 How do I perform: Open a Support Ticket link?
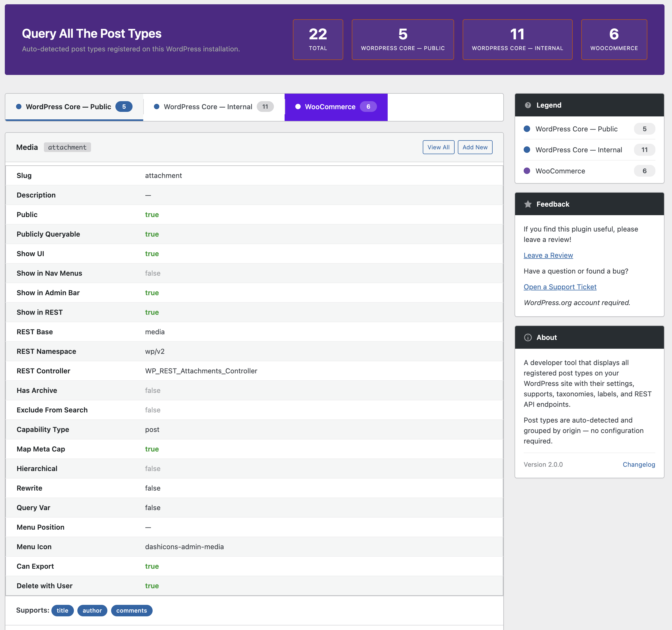point(560,287)
